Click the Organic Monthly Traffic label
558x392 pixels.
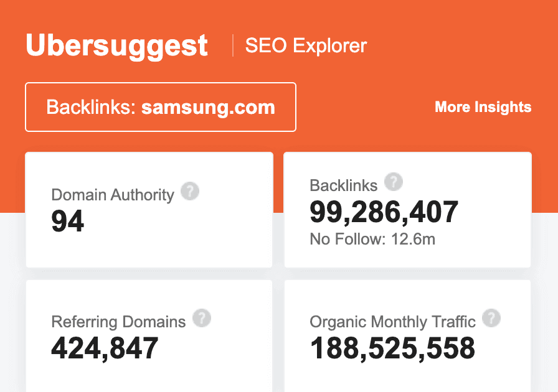pos(392,322)
